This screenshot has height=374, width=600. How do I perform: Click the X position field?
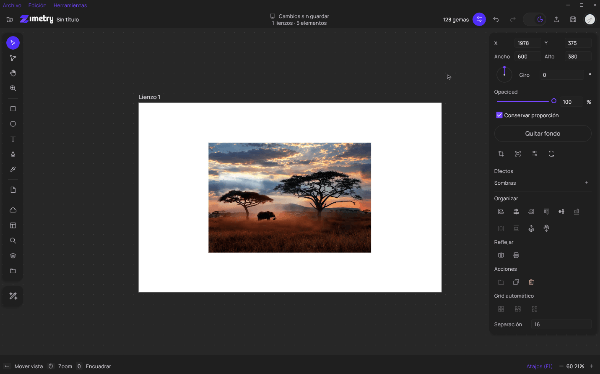pyautogui.click(x=527, y=43)
